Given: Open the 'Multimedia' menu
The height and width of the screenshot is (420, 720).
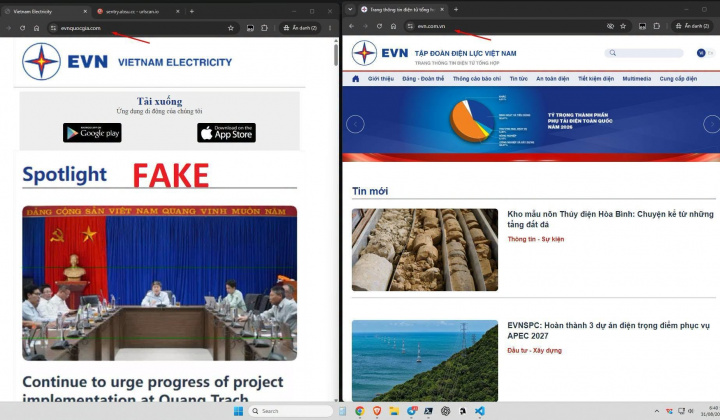Looking at the screenshot, I should tap(636, 78).
